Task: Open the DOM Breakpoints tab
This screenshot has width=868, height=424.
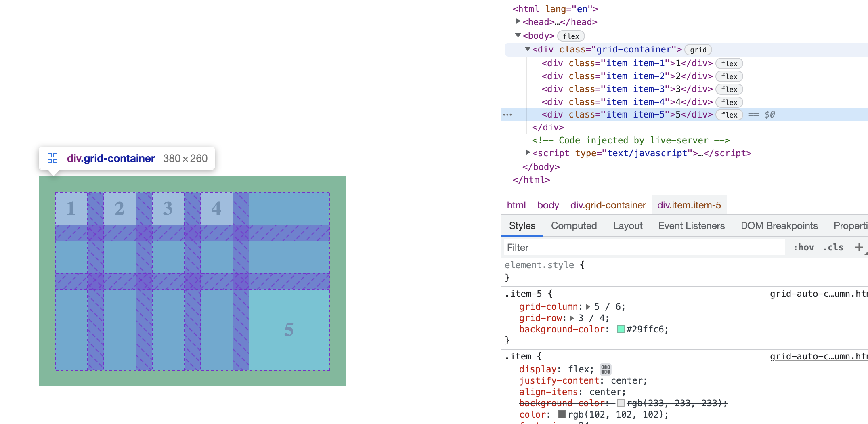Action: 779,226
